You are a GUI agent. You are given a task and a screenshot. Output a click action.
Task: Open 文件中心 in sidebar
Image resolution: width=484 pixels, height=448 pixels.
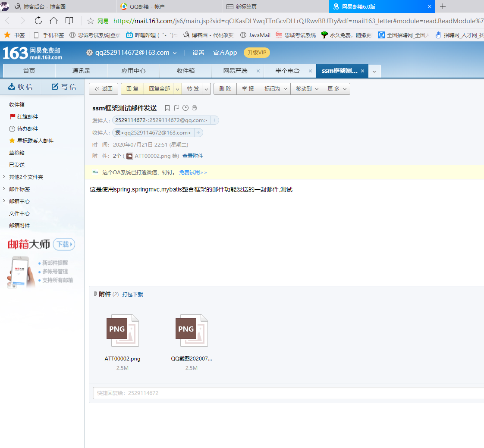point(19,213)
